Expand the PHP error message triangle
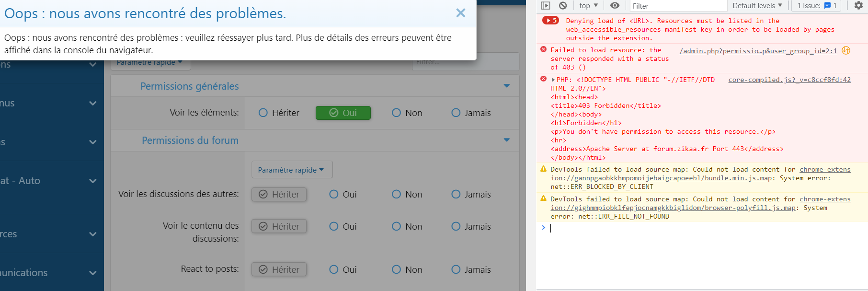The image size is (868, 291). (553, 80)
